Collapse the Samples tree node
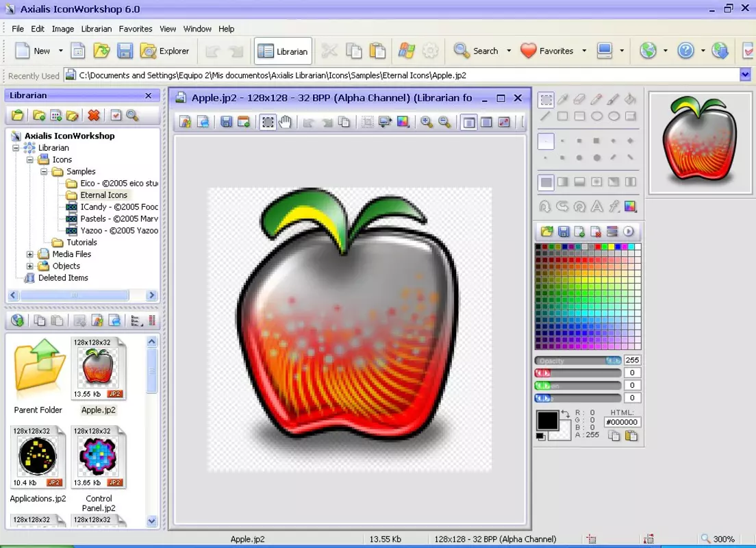The width and height of the screenshot is (756, 548). point(44,172)
